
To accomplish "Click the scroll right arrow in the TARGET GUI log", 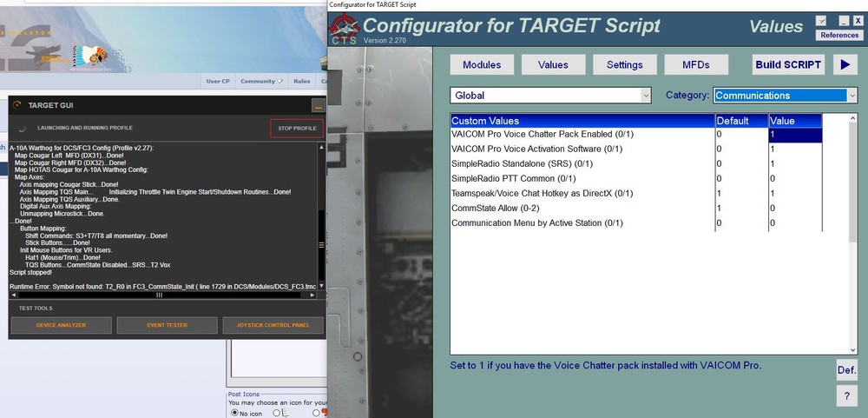I will click(312, 295).
